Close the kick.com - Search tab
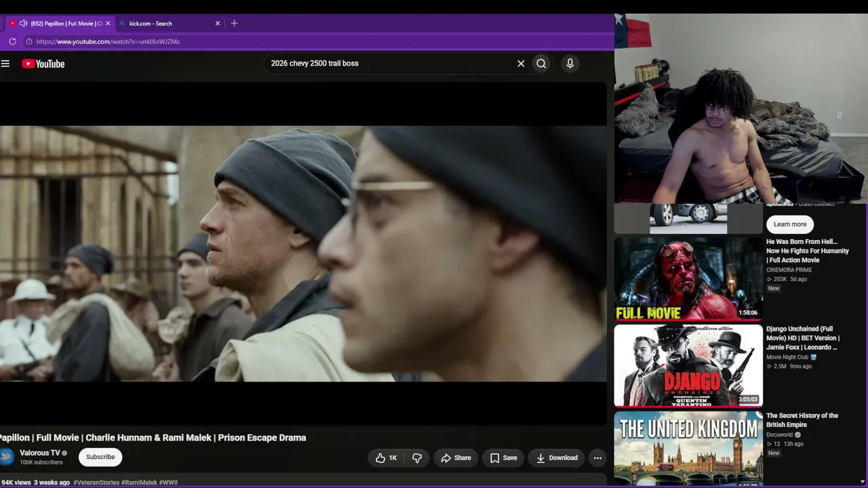Viewport: 868px width, 488px height. [218, 23]
